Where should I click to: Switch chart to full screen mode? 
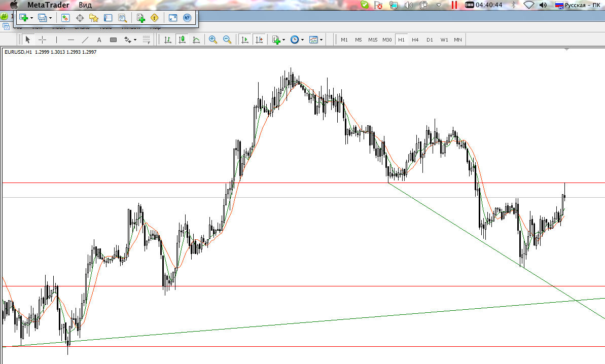[x=173, y=18]
